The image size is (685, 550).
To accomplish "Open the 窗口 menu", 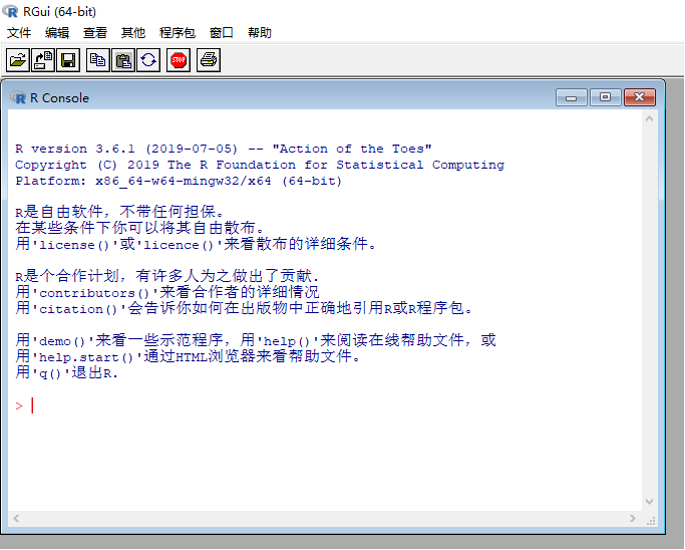I will click(x=221, y=33).
